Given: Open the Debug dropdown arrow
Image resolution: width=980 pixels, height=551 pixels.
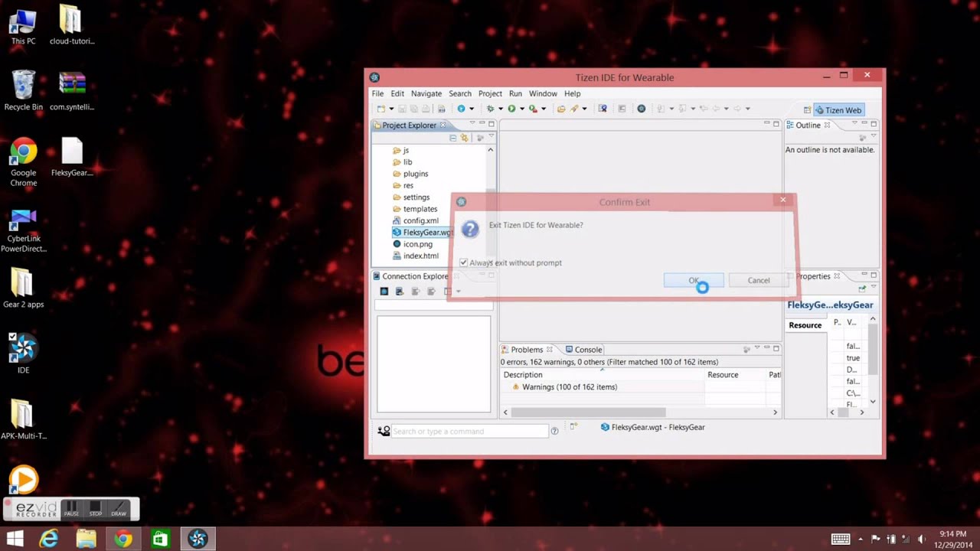Looking at the screenshot, I should click(501, 109).
